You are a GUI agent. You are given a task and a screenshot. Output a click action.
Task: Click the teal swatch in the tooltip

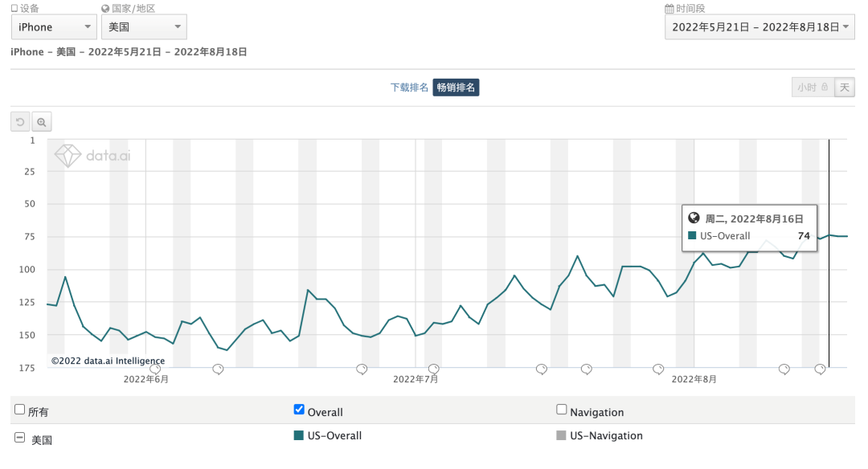[x=692, y=235]
